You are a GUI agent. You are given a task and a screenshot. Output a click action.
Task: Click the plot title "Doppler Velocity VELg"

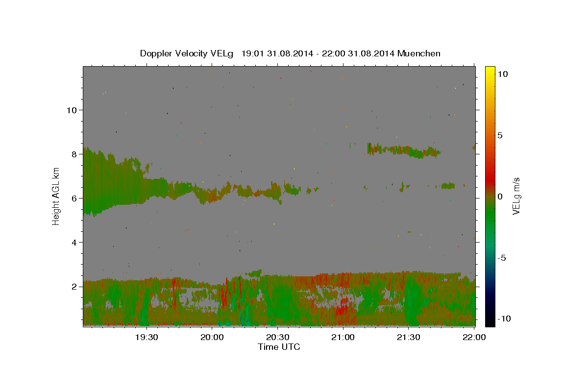click(188, 53)
